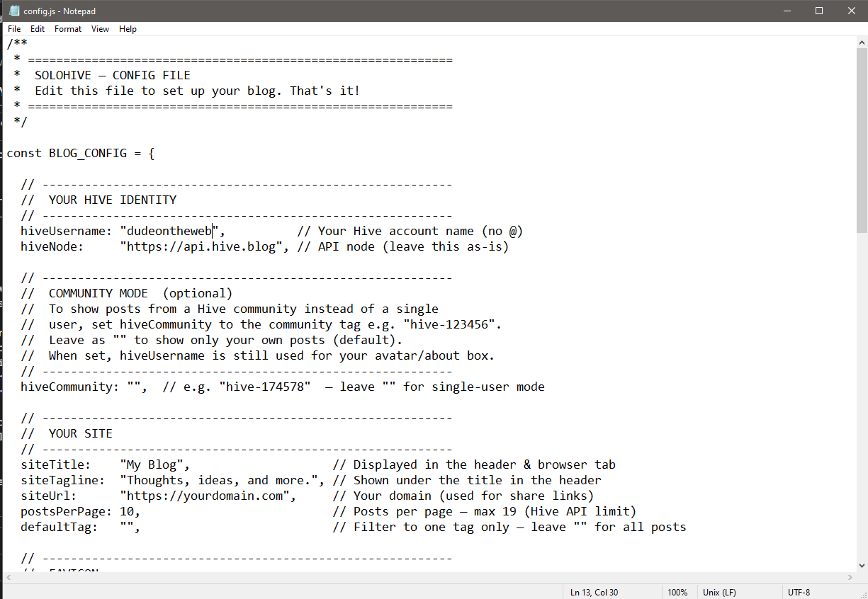
Task: Click the SOLOHIVE — CONFIG FILE heading line
Action: pyautogui.click(x=113, y=75)
